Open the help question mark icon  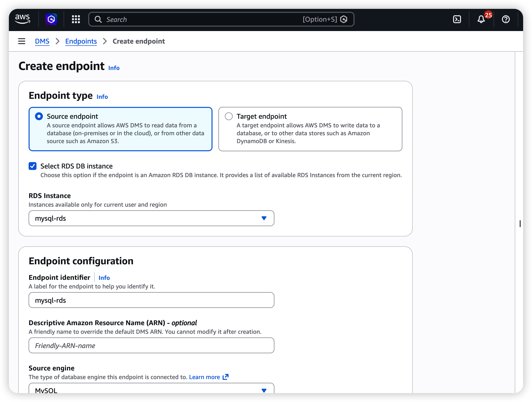pos(506,19)
